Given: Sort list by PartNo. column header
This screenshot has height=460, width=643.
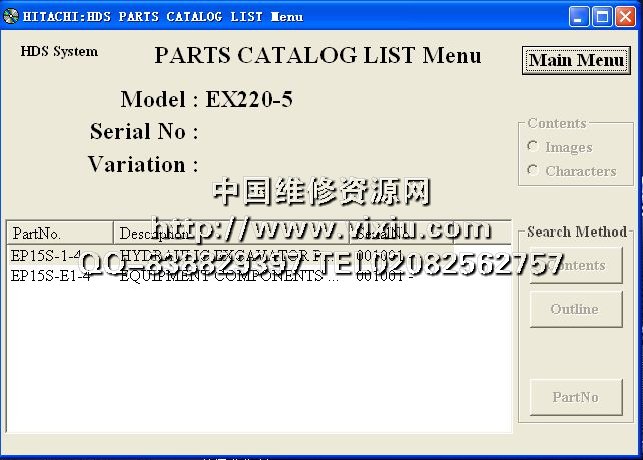Looking at the screenshot, I should point(59,234).
